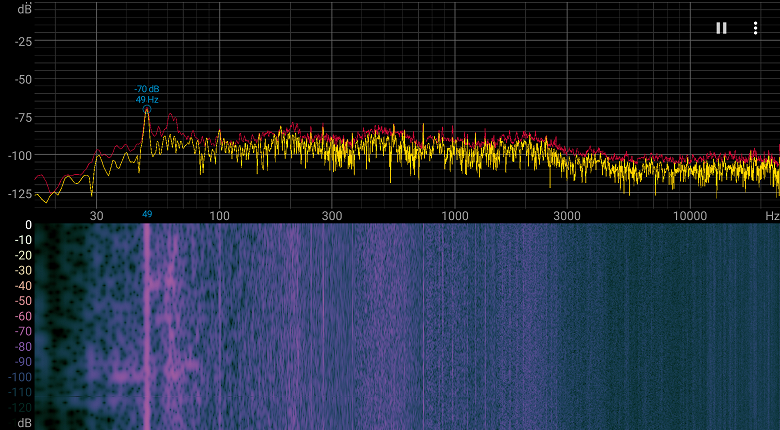Click the '0' spectrogram color scale label
The width and height of the screenshot is (780, 430).
coord(28,225)
